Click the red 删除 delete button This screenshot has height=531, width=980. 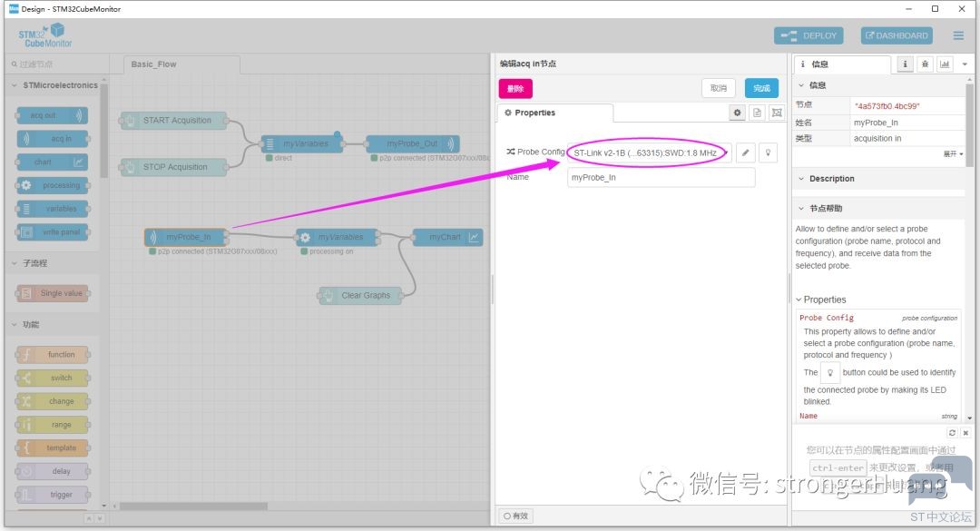(x=515, y=88)
